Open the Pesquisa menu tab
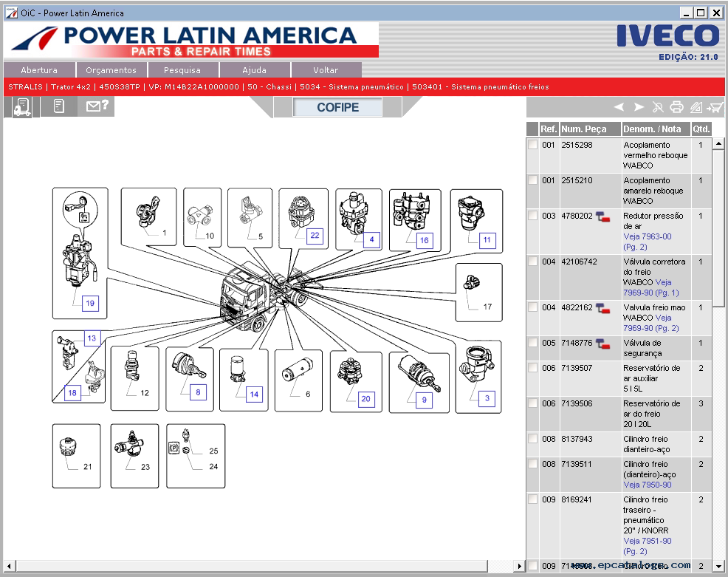Image resolution: width=728 pixels, height=577 pixels. tap(182, 70)
